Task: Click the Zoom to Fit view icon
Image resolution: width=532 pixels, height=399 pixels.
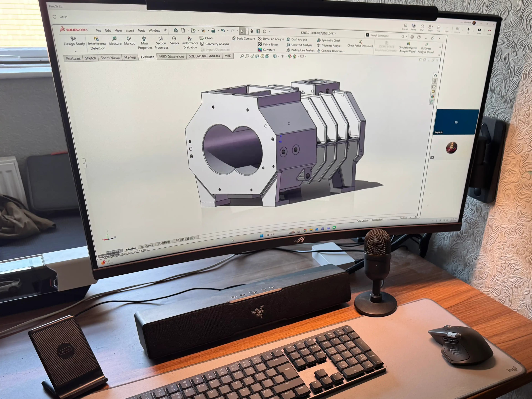Action: click(x=242, y=56)
